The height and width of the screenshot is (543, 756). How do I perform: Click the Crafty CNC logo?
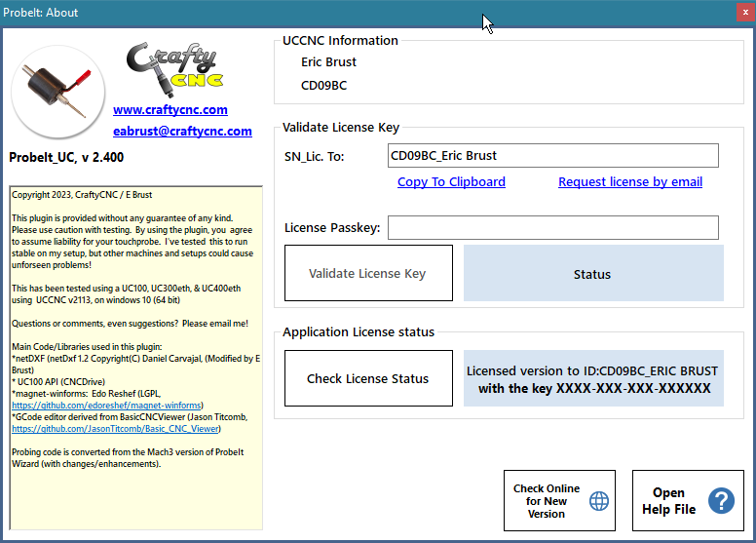[x=175, y=70]
